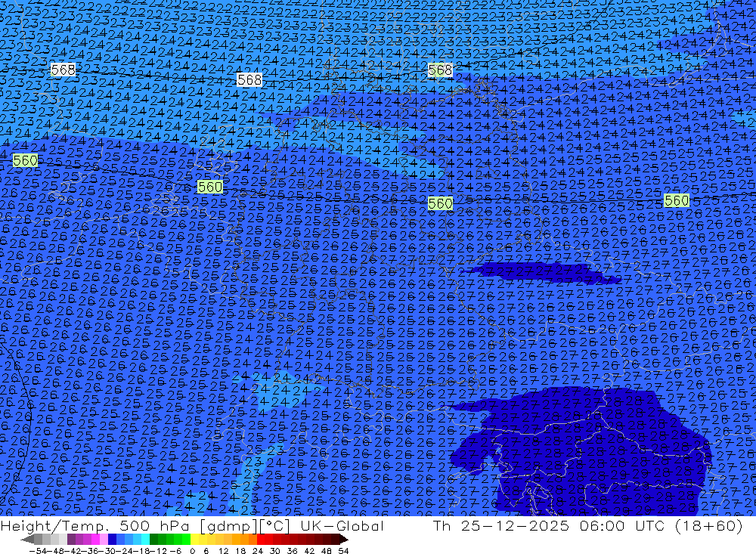This screenshot has width=756, height=554.
Task: Click the '42' legend value
Action: [309, 551]
